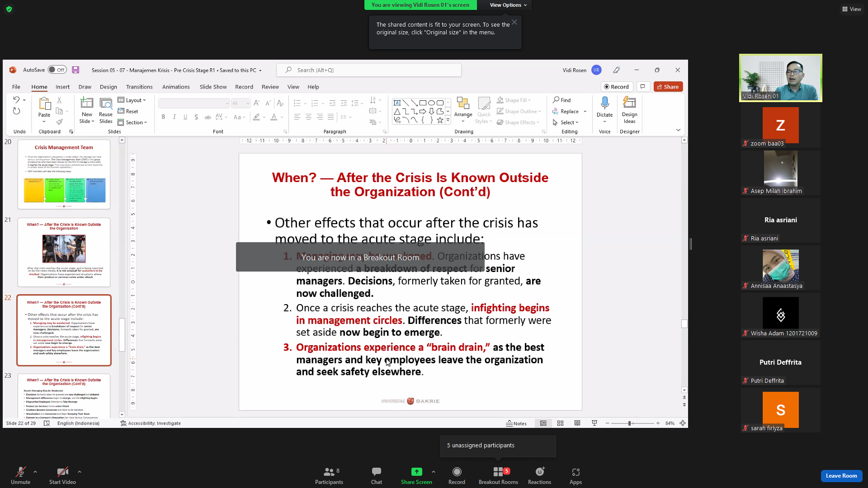Click the Text Highlight Color button
This screenshot has height=488, width=868.
[x=256, y=117]
